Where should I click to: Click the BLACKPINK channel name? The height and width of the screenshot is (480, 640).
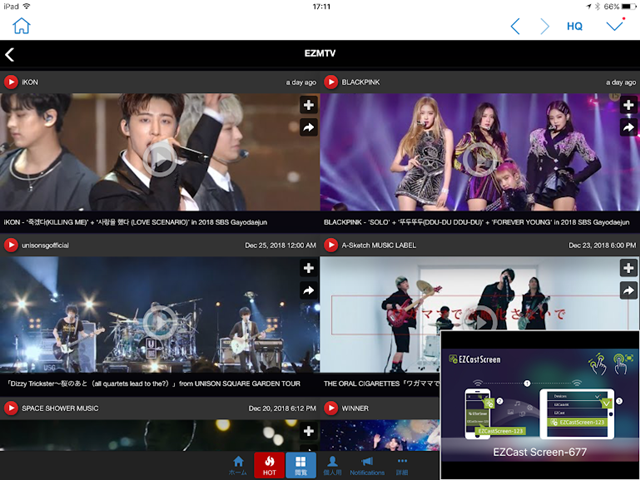pyautogui.click(x=361, y=82)
